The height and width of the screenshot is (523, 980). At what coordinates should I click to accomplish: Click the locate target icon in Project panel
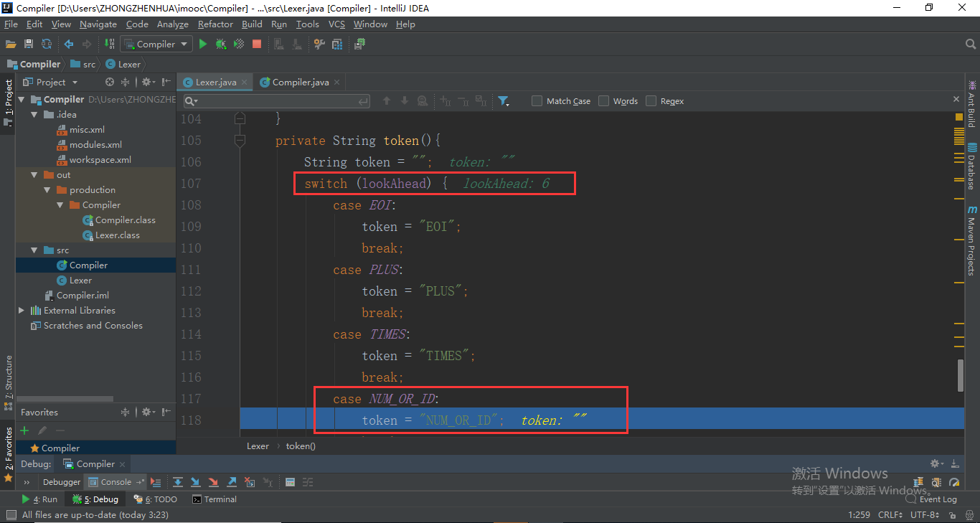(x=110, y=82)
